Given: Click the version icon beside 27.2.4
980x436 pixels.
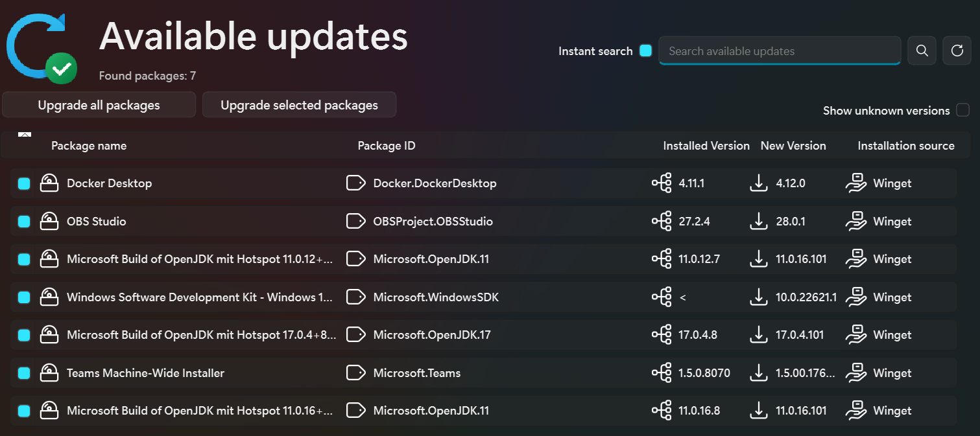Looking at the screenshot, I should pyautogui.click(x=662, y=222).
